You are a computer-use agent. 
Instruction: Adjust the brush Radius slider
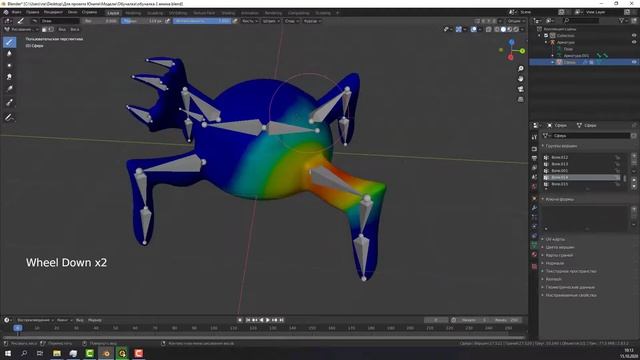click(142, 21)
